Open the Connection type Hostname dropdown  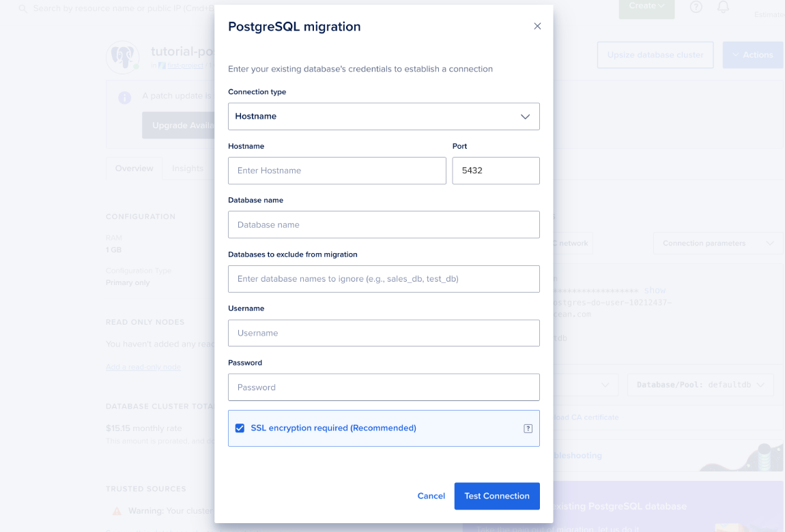pos(384,117)
